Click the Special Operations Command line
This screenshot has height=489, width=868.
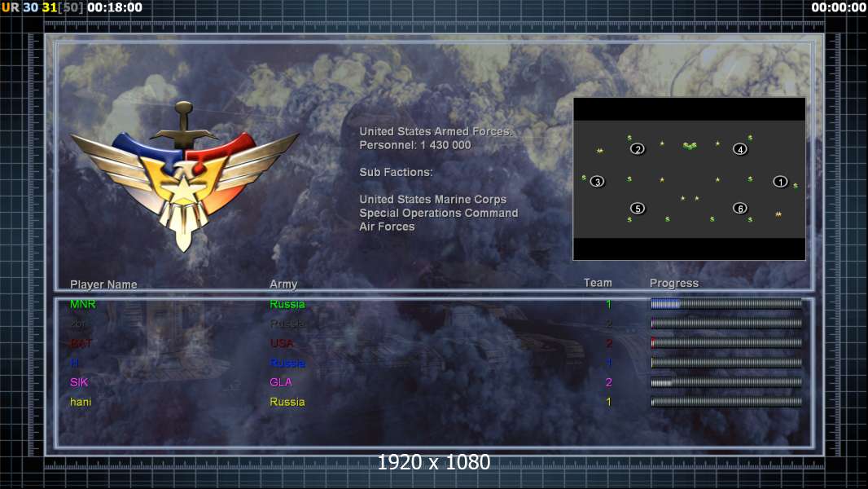tap(439, 214)
